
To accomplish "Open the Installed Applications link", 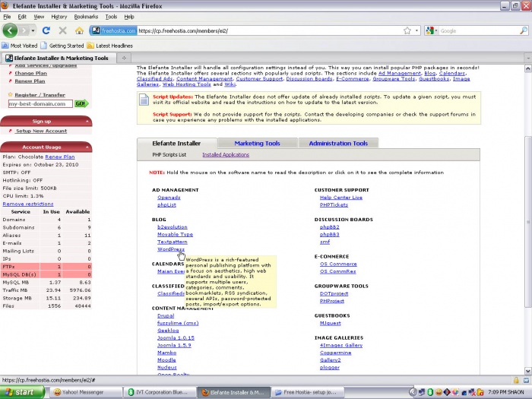I will (225, 154).
